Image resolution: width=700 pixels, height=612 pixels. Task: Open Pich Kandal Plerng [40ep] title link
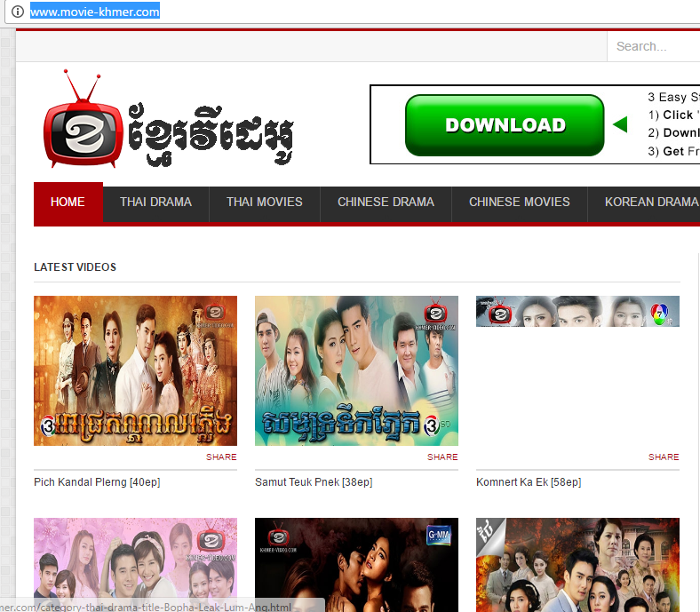point(97,482)
